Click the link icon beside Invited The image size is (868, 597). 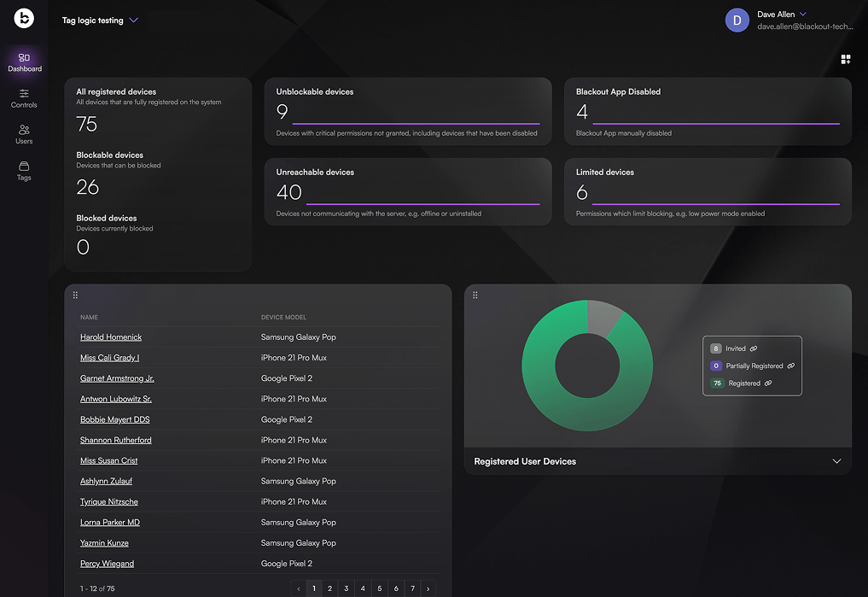754,348
